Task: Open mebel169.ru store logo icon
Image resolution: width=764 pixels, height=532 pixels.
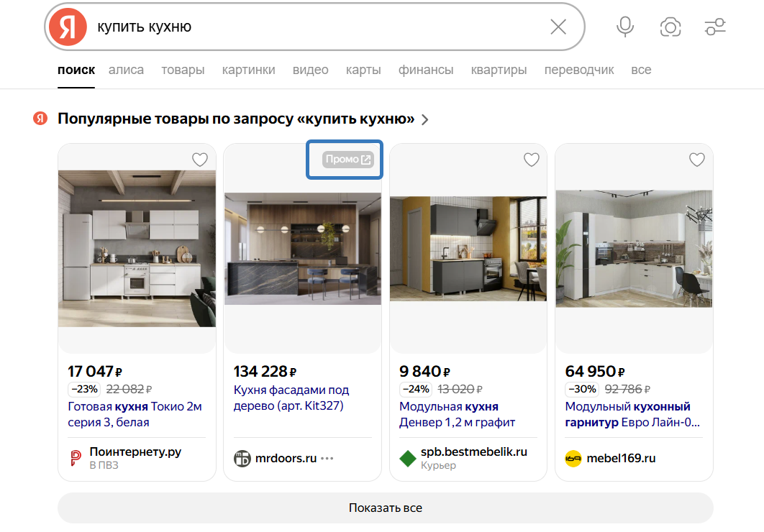Action: click(573, 459)
